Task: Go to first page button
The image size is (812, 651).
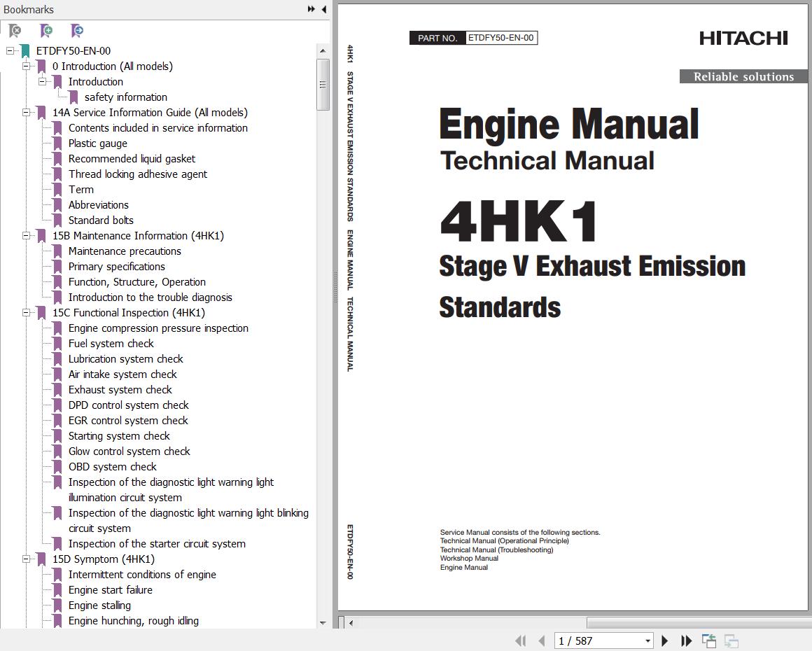Action: pos(521,640)
